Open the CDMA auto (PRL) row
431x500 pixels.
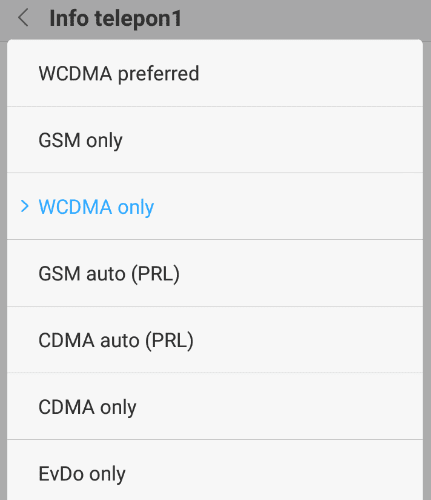(215, 340)
